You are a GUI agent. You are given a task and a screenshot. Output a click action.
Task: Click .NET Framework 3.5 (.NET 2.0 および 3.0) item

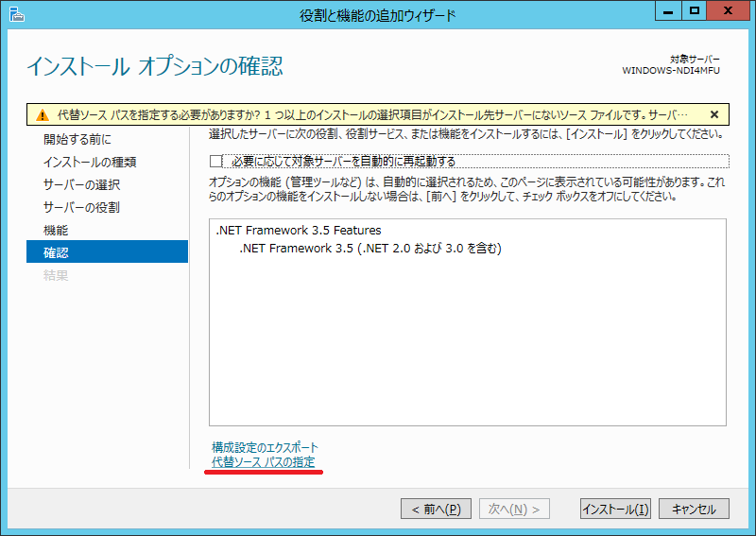pyautogui.click(x=369, y=249)
